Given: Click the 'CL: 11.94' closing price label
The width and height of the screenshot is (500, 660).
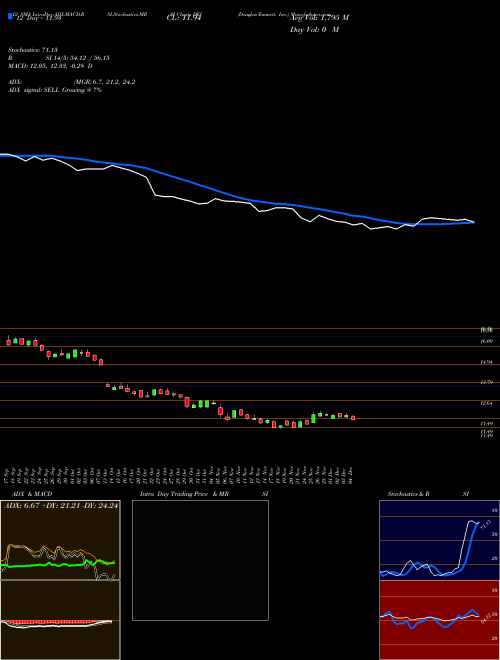Looking at the screenshot, I should pos(184,17).
